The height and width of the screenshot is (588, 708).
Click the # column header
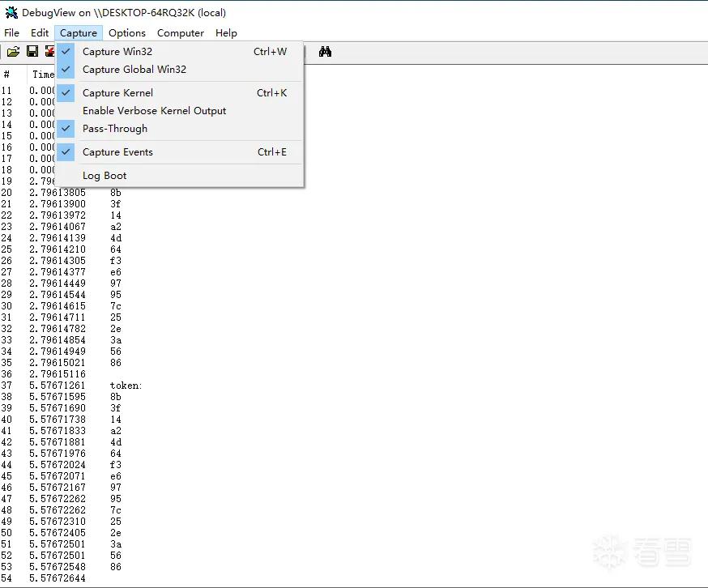point(6,74)
